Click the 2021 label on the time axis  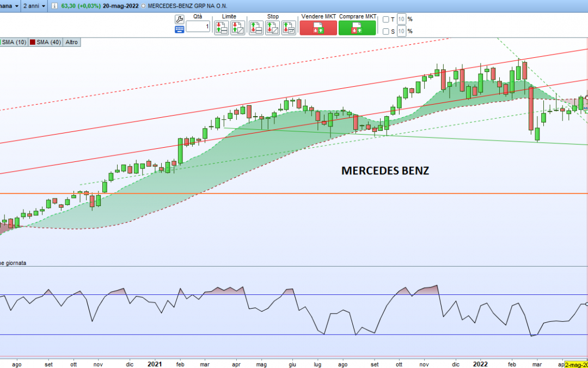(155, 364)
